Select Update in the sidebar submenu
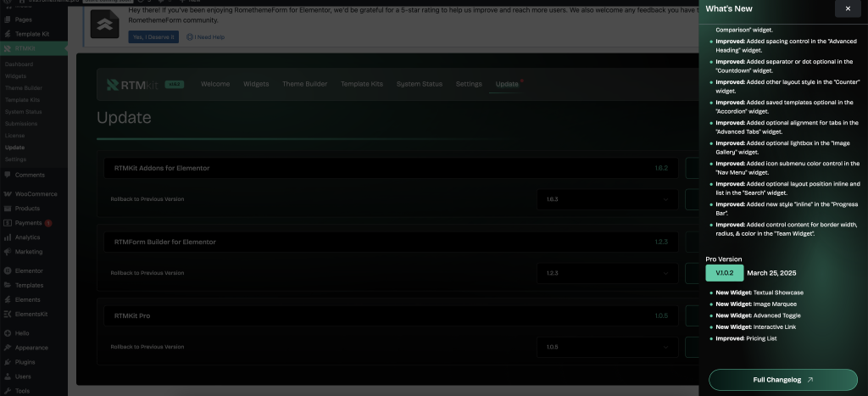This screenshot has width=868, height=396. 15,148
